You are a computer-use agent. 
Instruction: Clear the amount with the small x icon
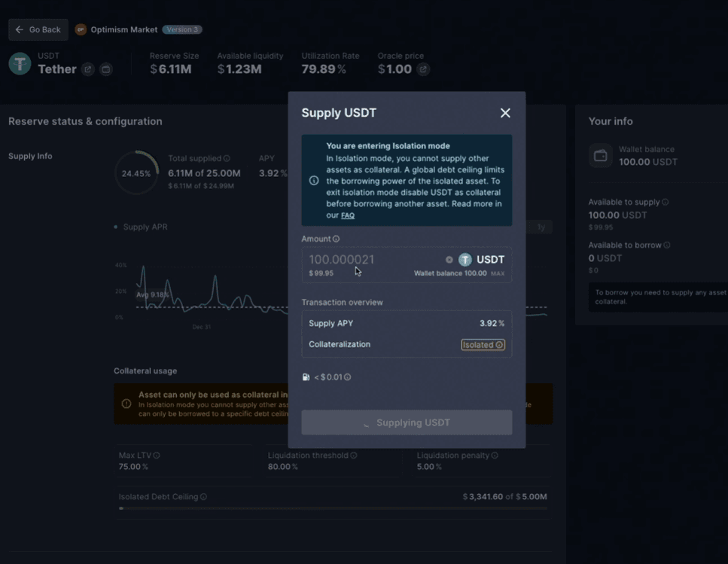point(449,260)
